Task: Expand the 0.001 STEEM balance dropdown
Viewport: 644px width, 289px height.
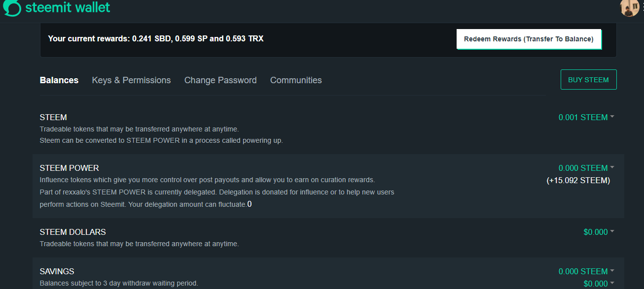Action: click(586, 117)
